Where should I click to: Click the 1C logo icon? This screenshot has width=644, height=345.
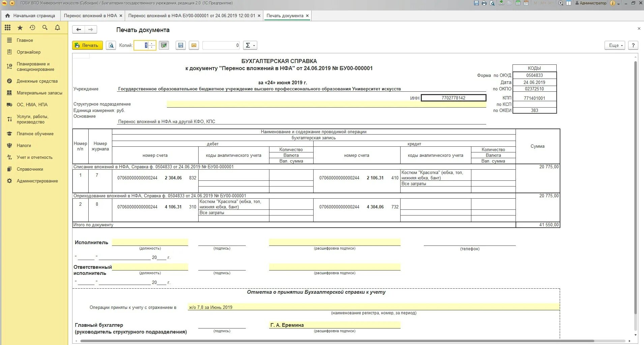click(x=4, y=3)
